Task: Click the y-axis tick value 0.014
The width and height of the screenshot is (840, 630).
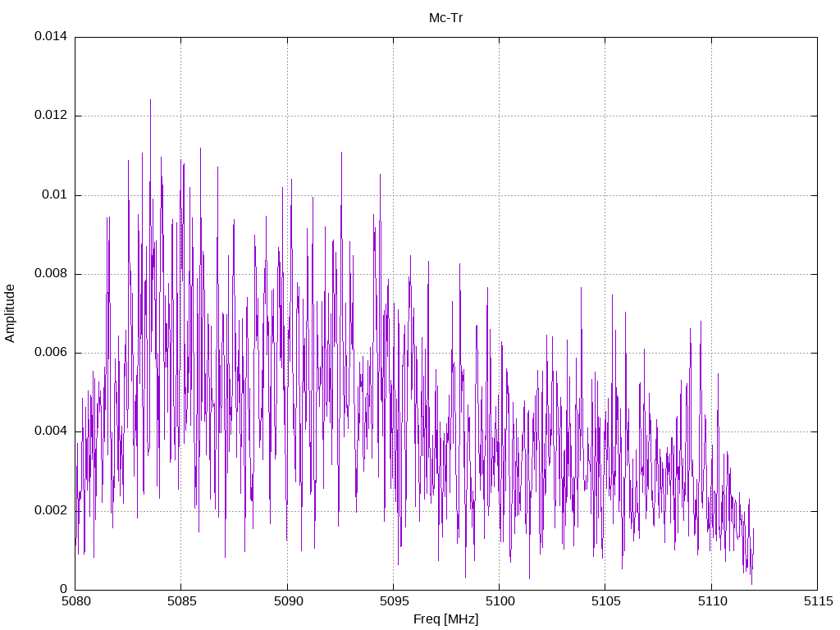Action: pos(51,36)
